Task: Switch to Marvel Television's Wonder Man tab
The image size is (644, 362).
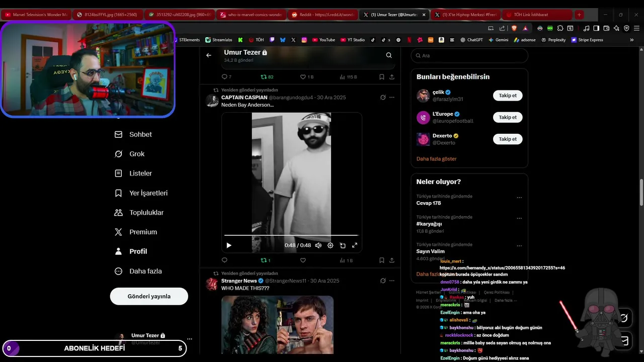Action: [x=36, y=15]
